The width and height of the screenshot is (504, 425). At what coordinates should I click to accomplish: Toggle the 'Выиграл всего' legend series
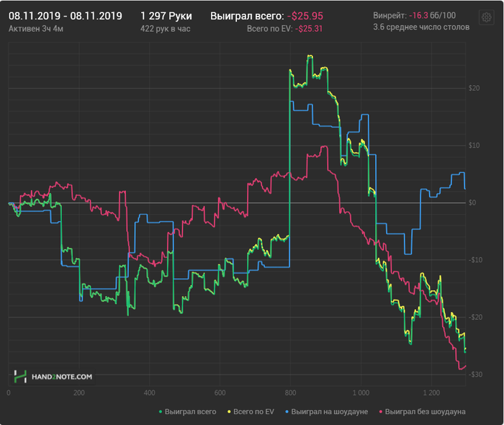point(188,411)
